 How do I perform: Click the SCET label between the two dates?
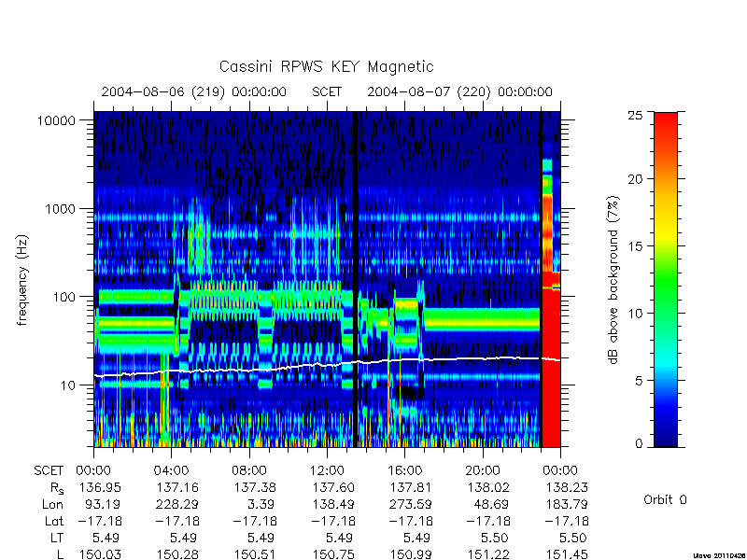(327, 91)
